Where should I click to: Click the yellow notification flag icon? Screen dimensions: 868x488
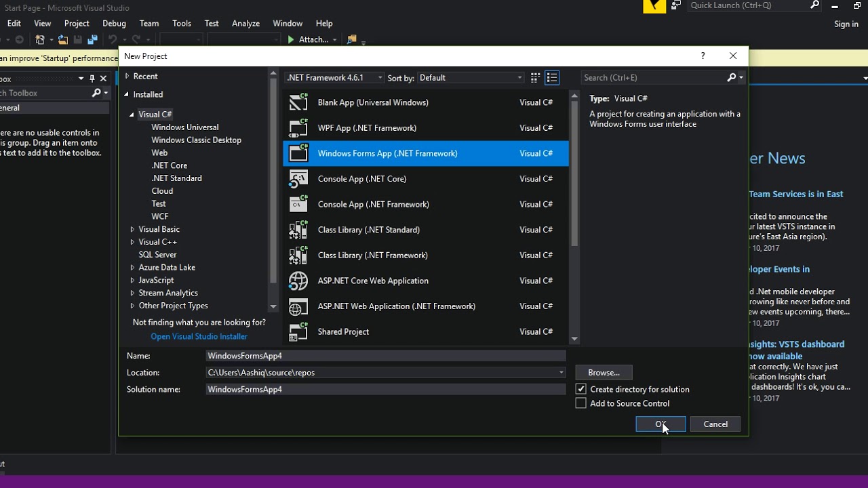point(654,6)
